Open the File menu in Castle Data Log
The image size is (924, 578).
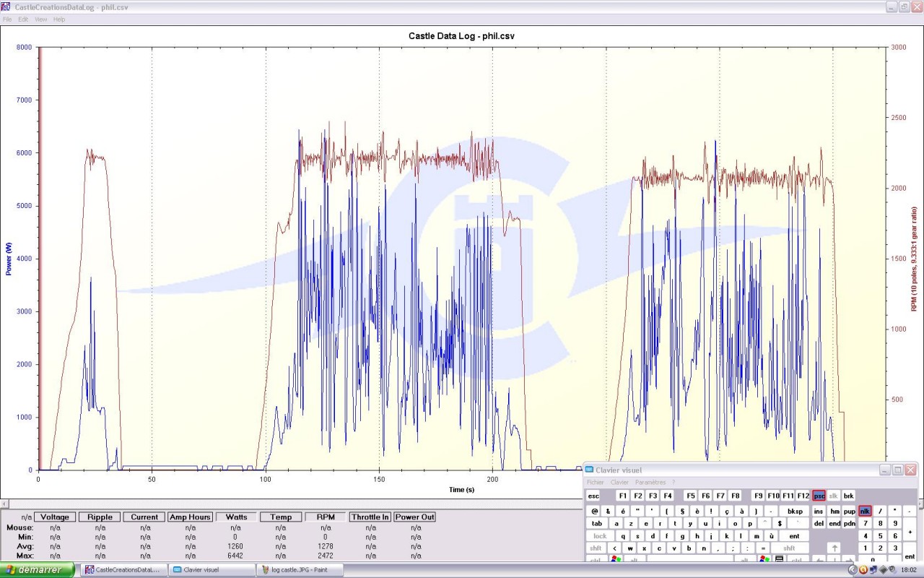(x=7, y=20)
